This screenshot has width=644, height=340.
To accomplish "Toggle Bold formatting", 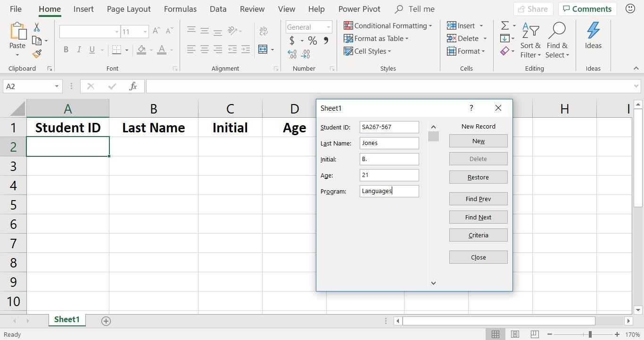I will [x=66, y=49].
